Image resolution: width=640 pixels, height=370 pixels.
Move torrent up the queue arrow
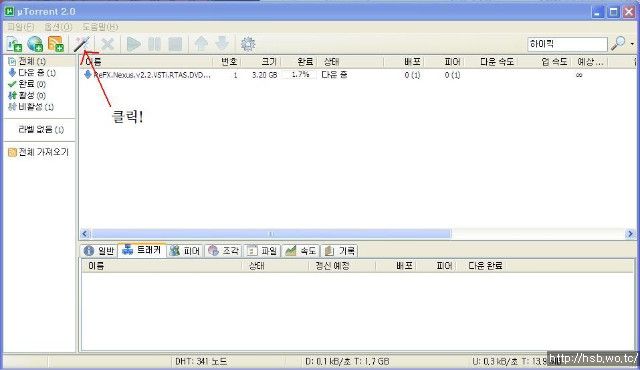(201, 44)
